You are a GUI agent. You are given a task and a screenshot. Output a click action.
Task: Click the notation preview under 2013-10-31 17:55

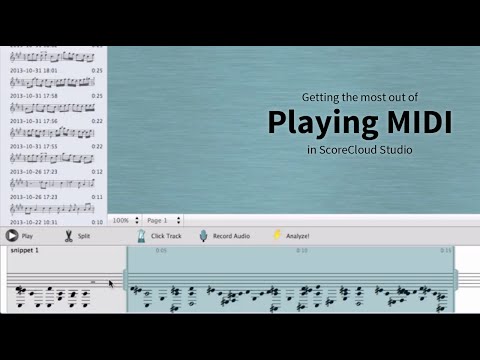point(52,158)
